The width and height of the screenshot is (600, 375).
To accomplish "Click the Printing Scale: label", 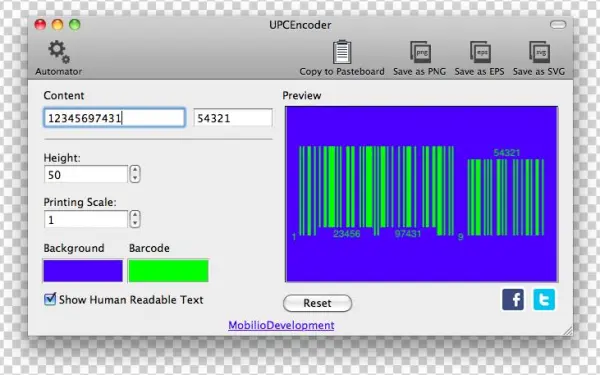I will click(x=80, y=202).
